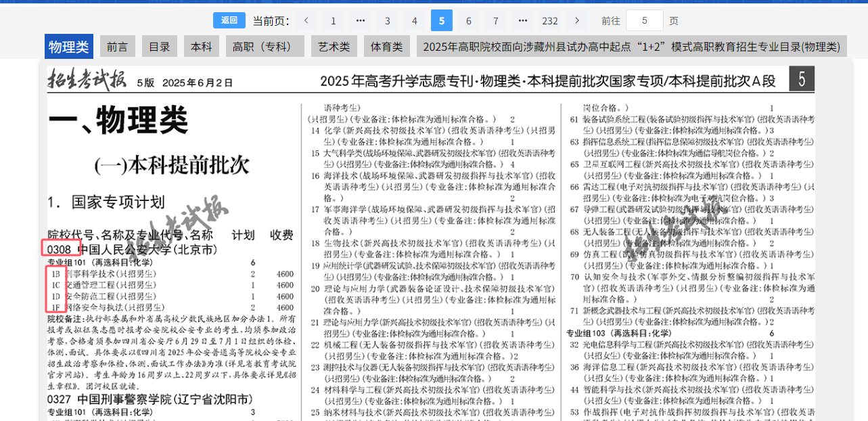Open the 本科 tab

(x=202, y=47)
